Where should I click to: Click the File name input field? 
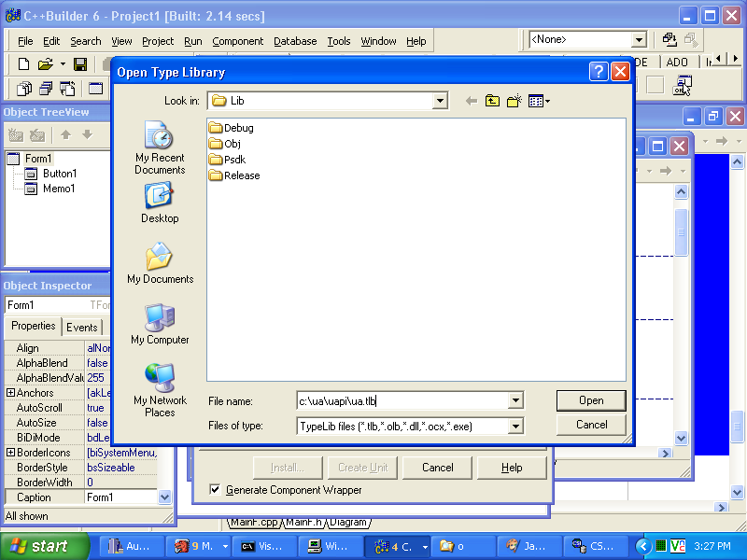(402, 401)
